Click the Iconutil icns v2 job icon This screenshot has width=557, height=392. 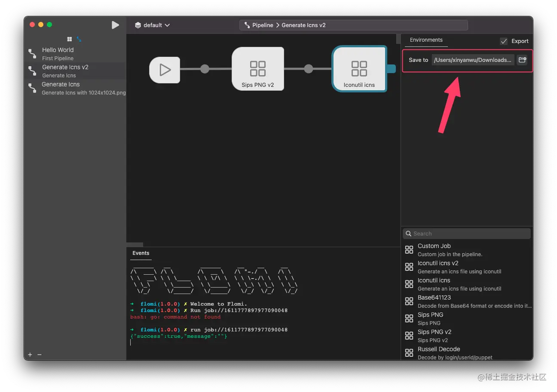point(409,266)
